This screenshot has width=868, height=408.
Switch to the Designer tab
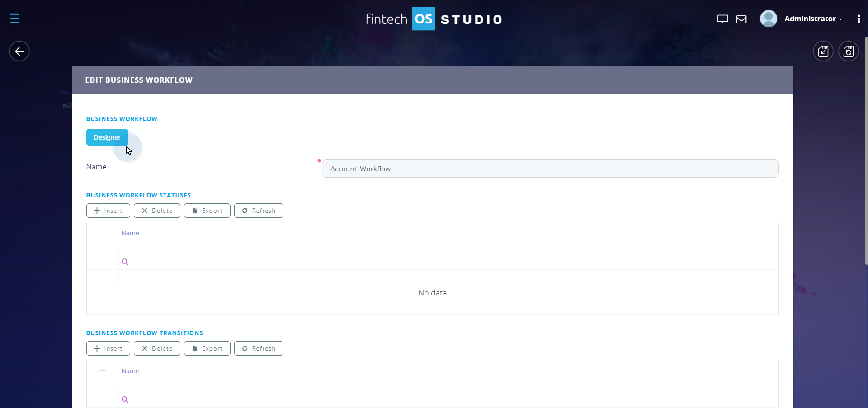[x=107, y=137]
